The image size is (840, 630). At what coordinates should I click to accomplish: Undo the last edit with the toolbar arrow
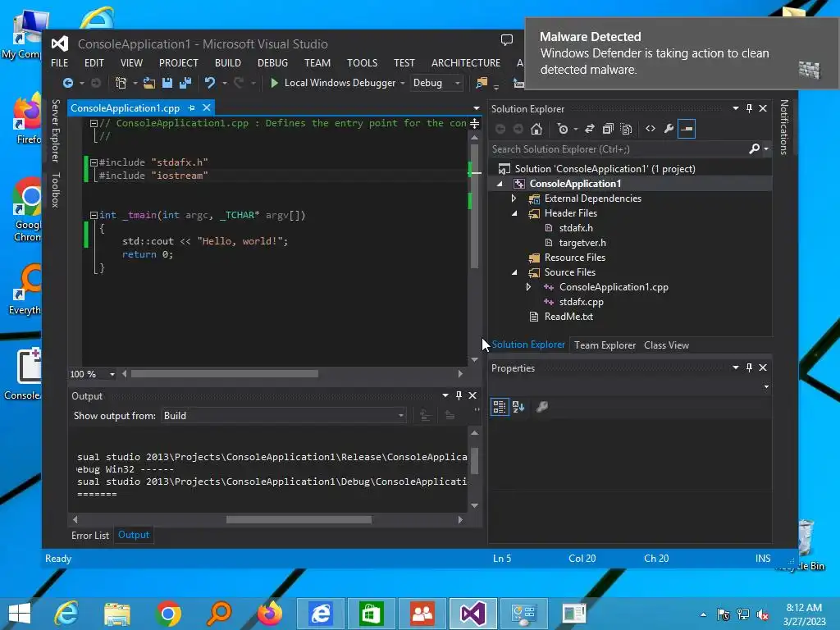[x=209, y=83]
